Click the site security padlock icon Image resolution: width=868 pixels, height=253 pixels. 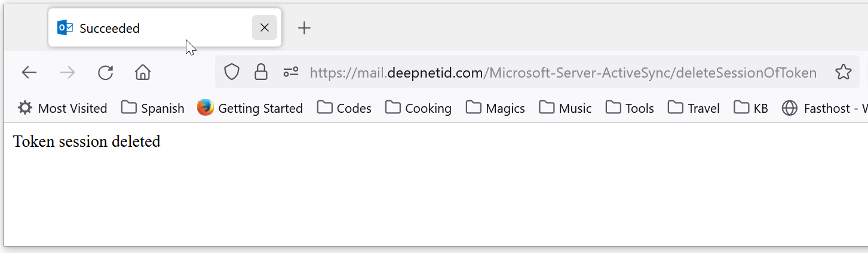pos(261,73)
